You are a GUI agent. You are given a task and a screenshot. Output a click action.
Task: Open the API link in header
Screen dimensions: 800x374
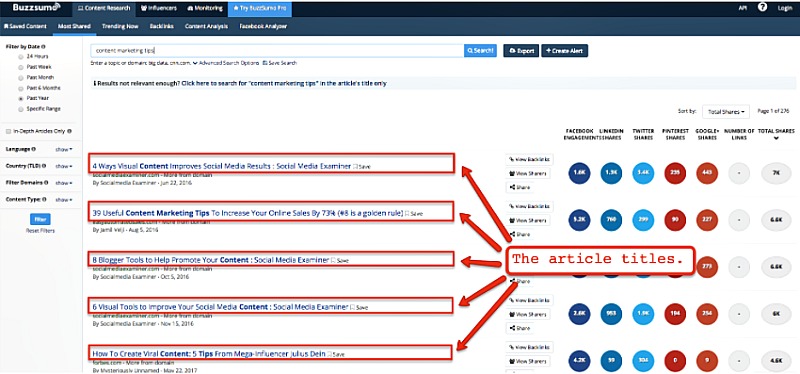pyautogui.click(x=742, y=8)
